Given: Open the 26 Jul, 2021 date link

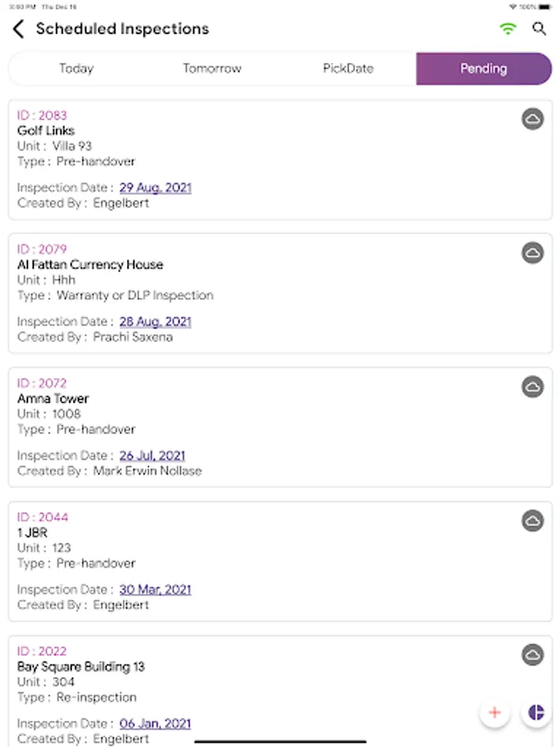Looking at the screenshot, I should point(152,456).
